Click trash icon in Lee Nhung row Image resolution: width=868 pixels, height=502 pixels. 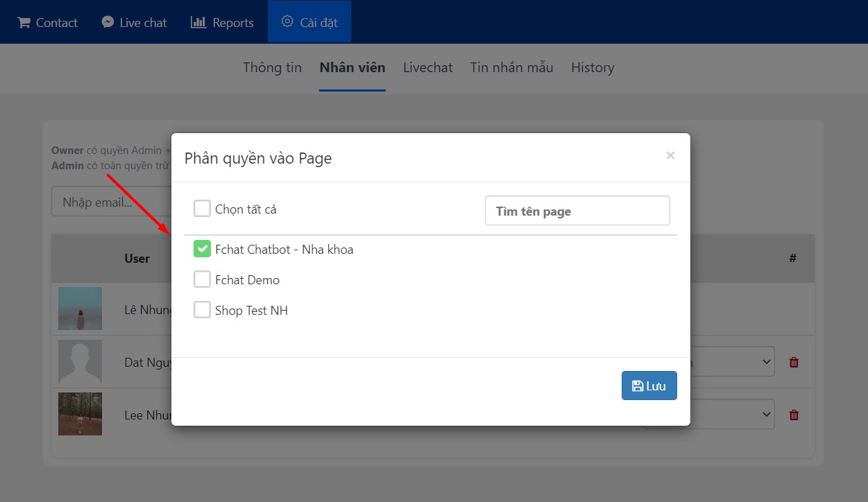(794, 415)
